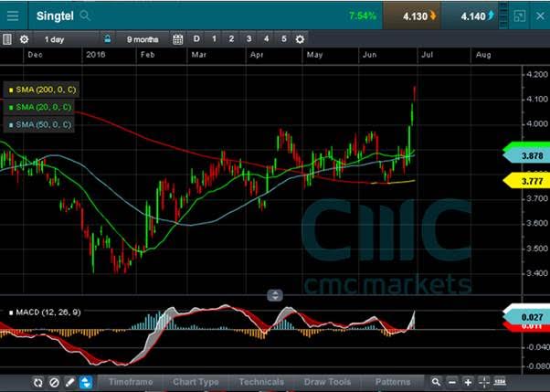Screen dimensions: 550x392
Task: Click the yellow SMA 200 color square
Action: pyautogui.click(x=11, y=90)
